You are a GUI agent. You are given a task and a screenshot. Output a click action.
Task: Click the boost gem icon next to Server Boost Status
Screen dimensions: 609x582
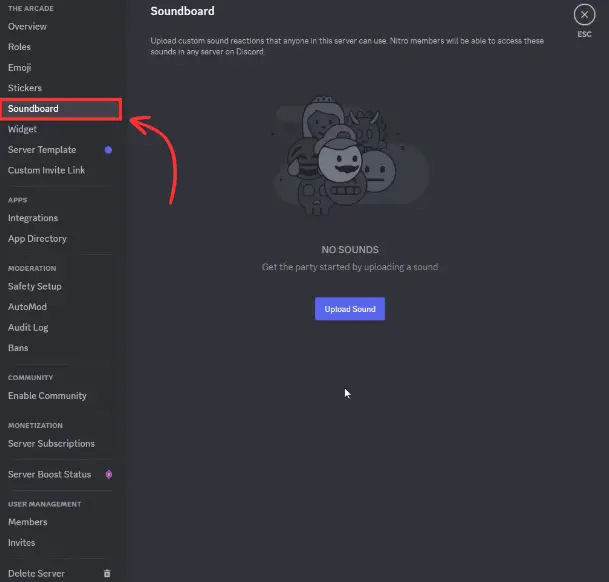pos(109,474)
